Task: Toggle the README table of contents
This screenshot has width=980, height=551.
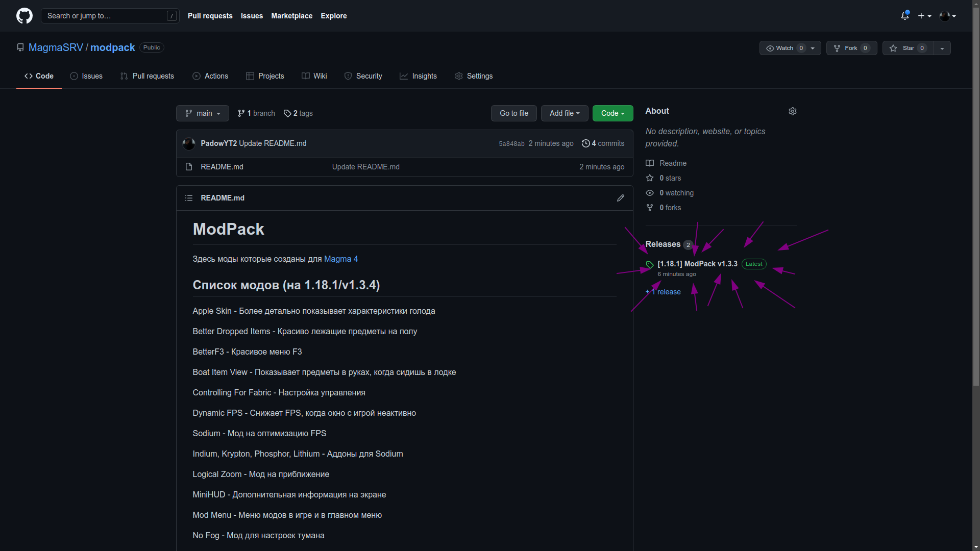Action: pos(188,198)
